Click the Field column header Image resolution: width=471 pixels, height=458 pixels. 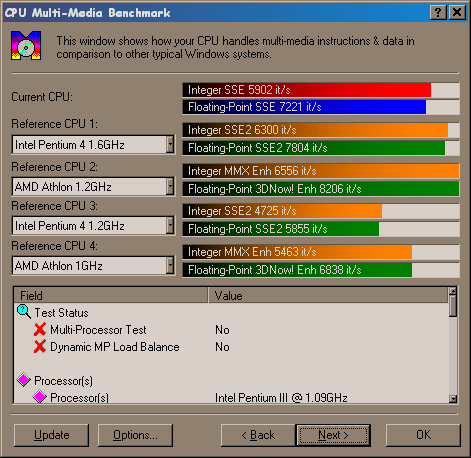pos(111,295)
